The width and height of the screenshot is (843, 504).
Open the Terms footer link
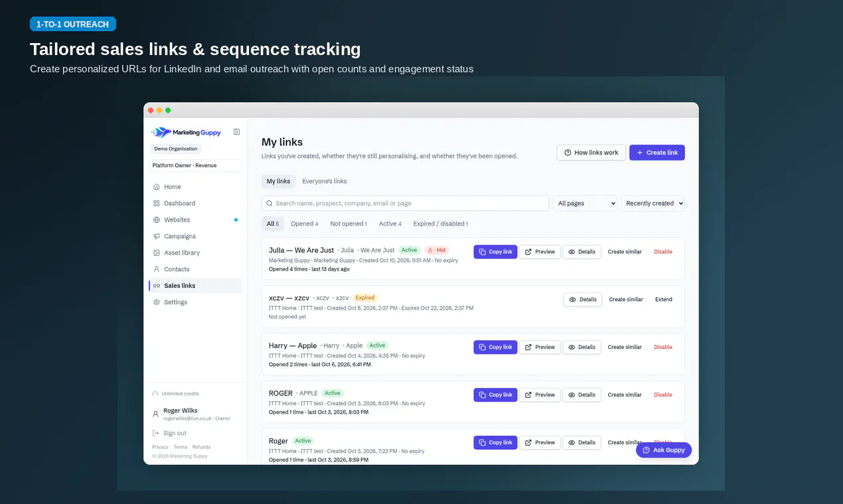[x=181, y=448]
